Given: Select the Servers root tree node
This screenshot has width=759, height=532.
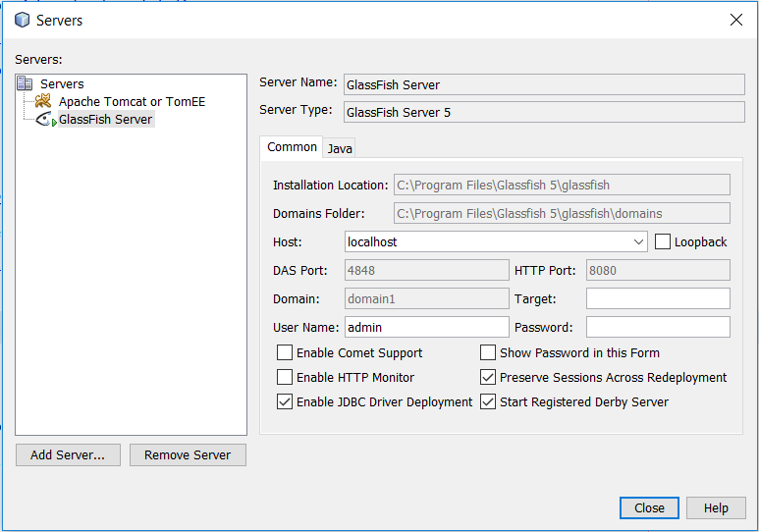Looking at the screenshot, I should [x=62, y=83].
